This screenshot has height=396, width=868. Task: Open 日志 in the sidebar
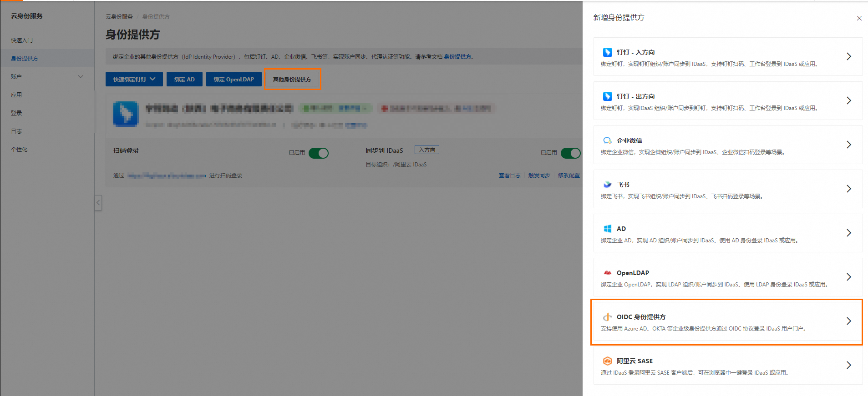tap(16, 131)
